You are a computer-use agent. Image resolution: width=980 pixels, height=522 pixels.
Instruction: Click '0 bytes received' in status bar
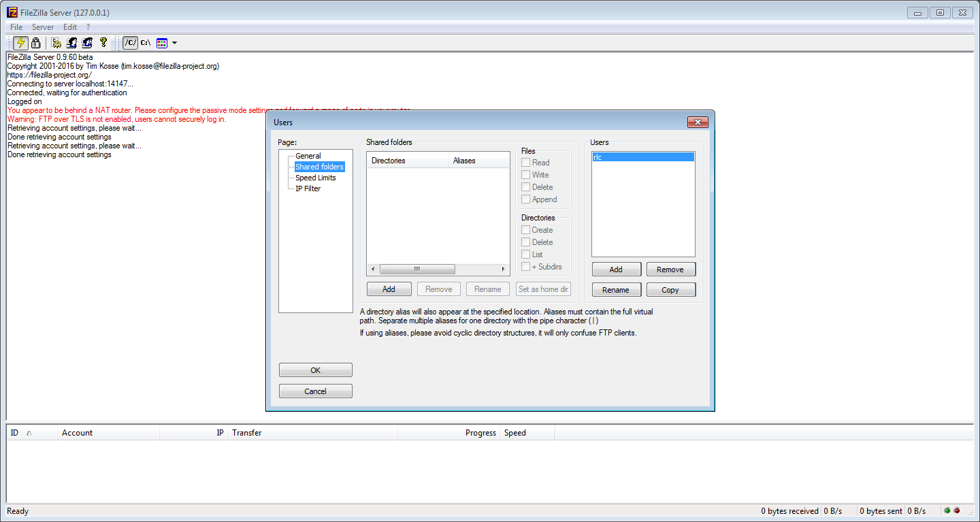[x=789, y=511]
